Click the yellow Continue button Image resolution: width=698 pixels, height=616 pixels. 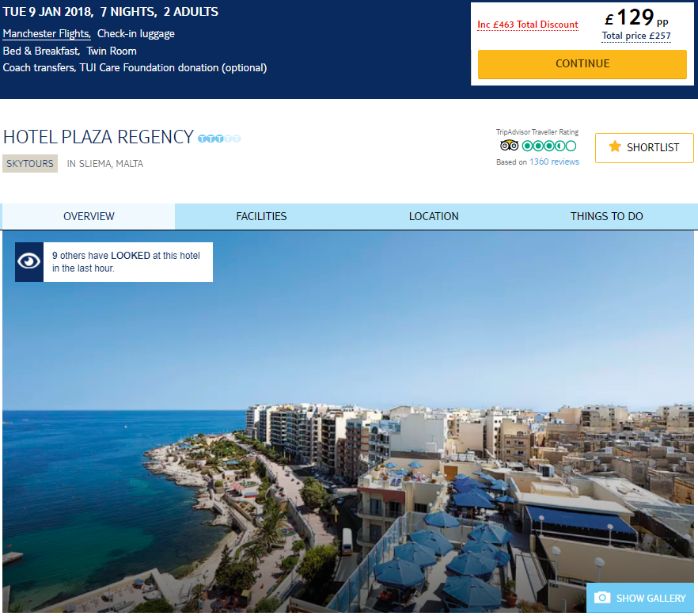(x=582, y=63)
